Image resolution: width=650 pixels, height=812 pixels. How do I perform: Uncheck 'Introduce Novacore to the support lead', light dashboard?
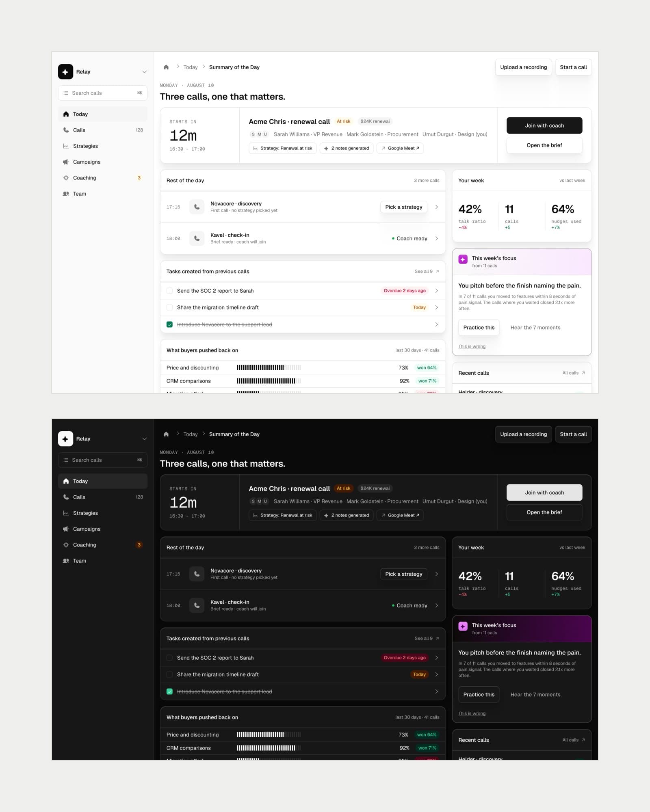pyautogui.click(x=169, y=325)
